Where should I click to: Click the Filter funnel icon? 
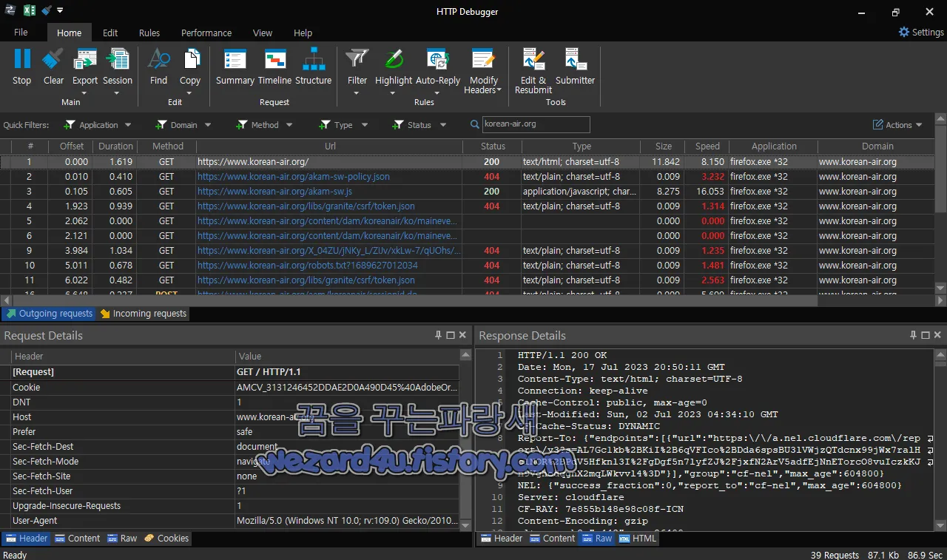click(357, 59)
